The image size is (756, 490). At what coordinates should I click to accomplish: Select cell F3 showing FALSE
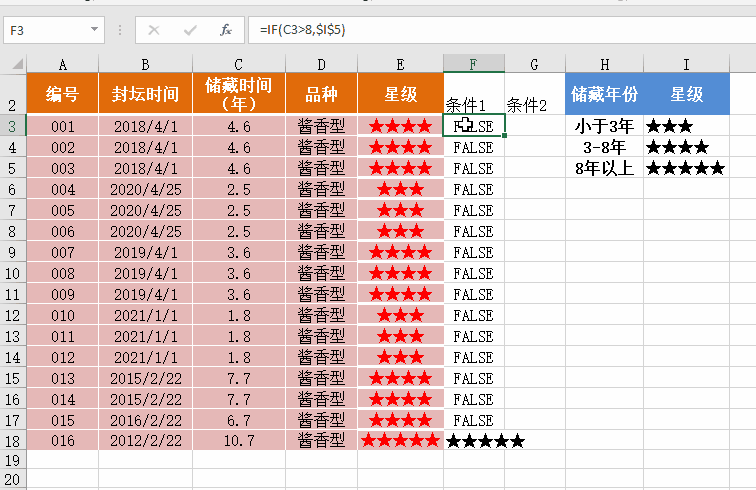[473, 126]
